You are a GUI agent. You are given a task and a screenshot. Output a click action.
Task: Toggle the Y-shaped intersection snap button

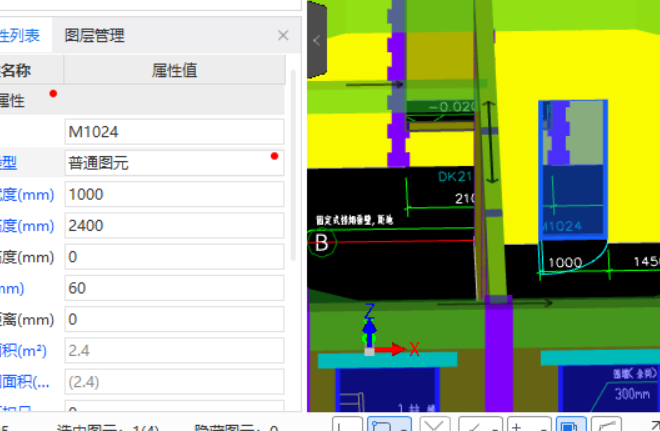tap(435, 424)
